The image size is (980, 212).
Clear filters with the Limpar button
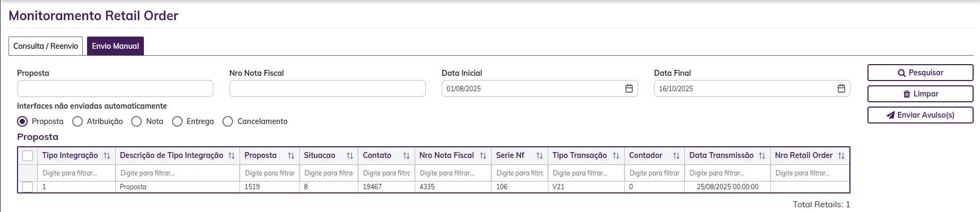[920, 94]
